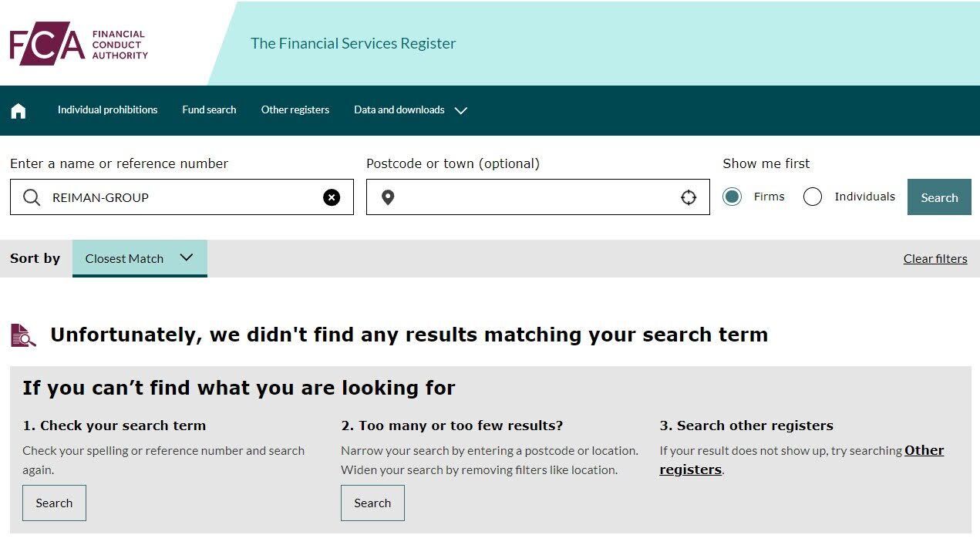Image resolution: width=980 pixels, height=545 pixels.
Task: Select the Individuals radio button
Action: pos(813,197)
